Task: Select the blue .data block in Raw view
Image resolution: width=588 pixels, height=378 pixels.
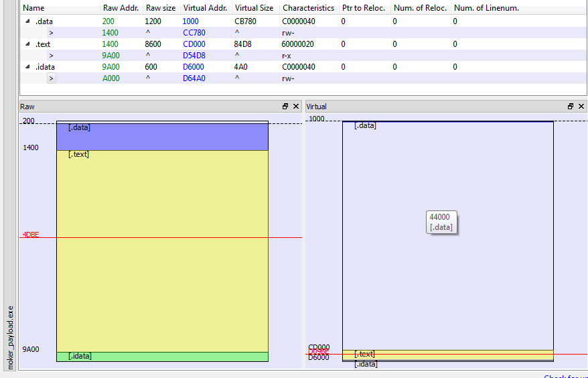Action: coord(162,137)
